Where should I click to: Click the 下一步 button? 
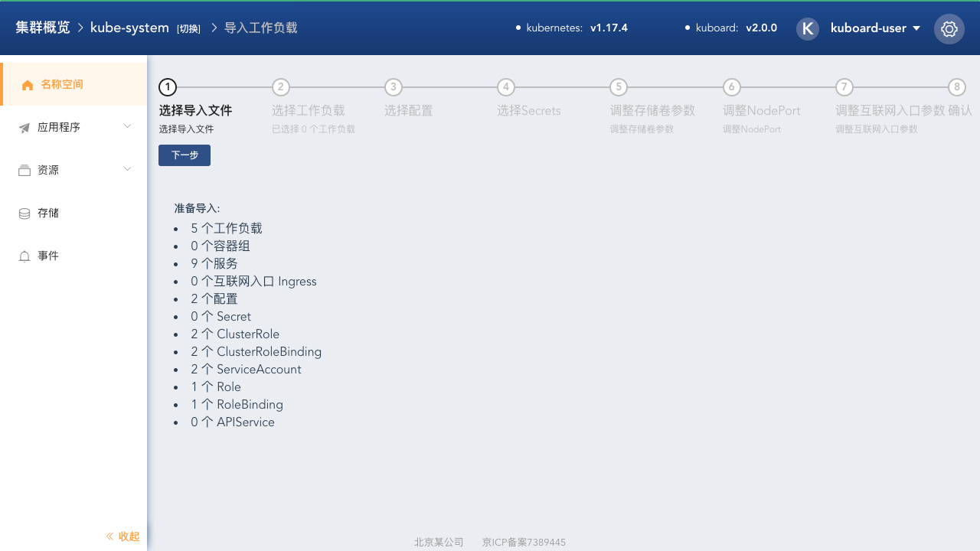tap(185, 155)
